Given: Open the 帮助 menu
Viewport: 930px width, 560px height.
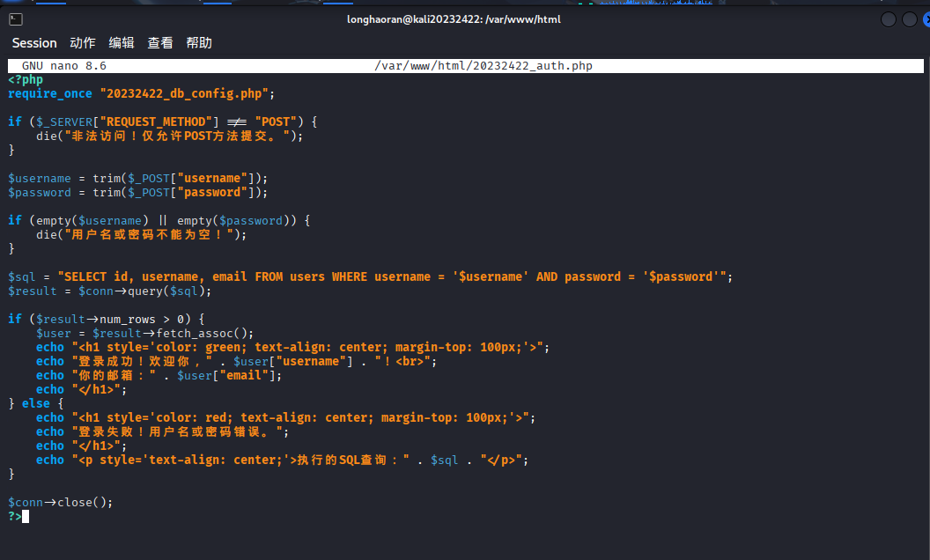Looking at the screenshot, I should coord(199,43).
